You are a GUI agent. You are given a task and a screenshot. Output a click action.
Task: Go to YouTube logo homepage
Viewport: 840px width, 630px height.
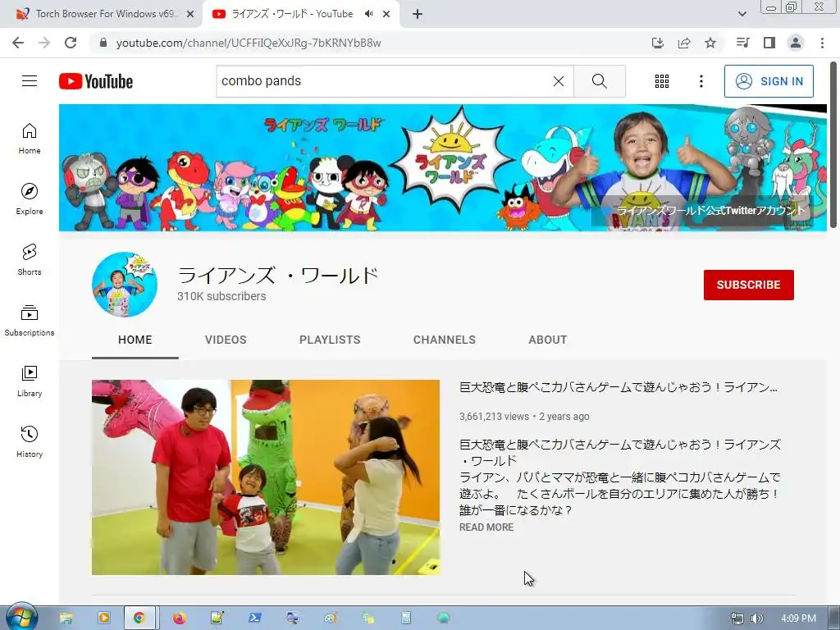click(x=96, y=81)
